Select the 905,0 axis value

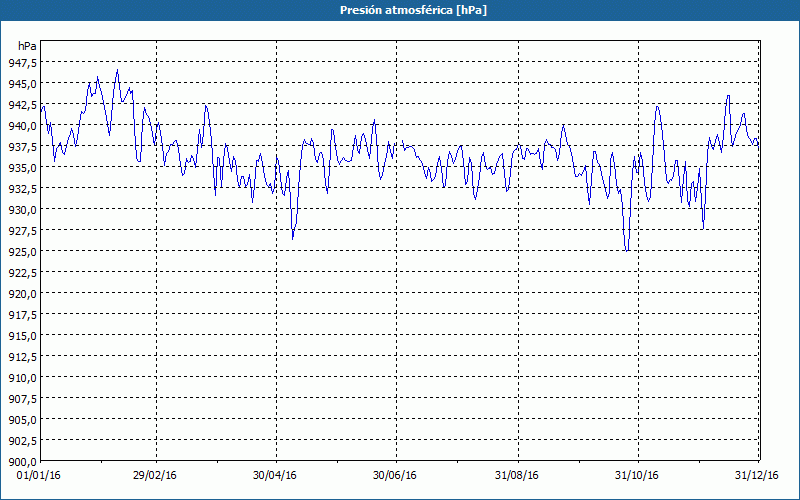click(x=22, y=419)
